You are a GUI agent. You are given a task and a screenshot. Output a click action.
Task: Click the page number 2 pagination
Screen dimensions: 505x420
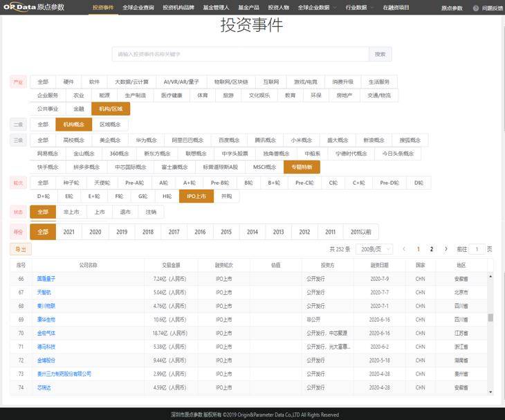432,249
